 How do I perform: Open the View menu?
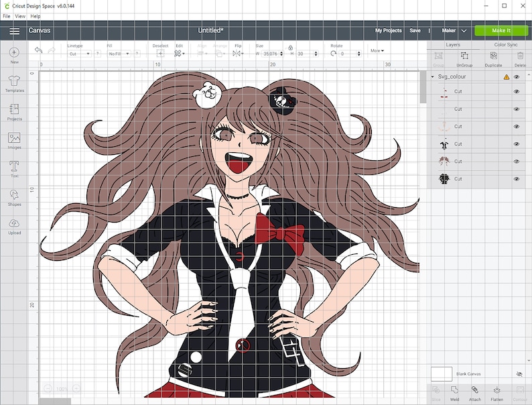[20, 16]
